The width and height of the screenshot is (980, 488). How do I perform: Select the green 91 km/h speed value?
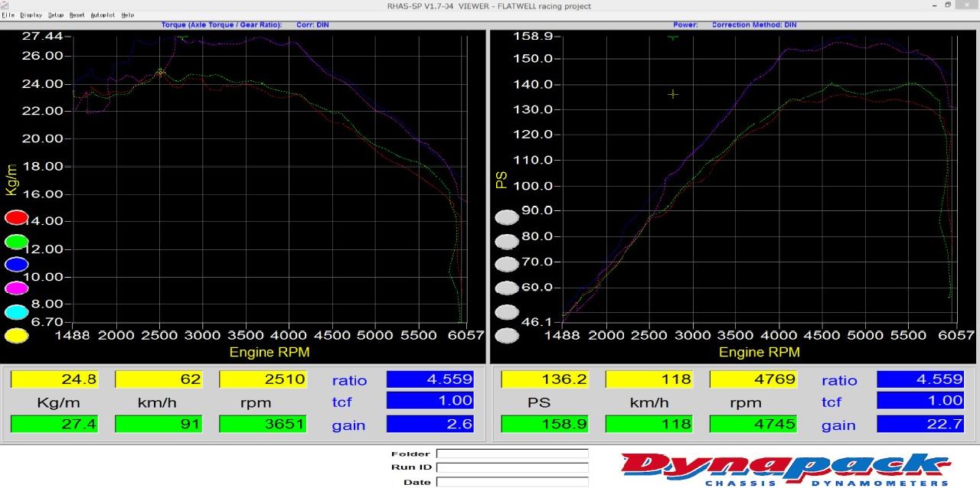pyautogui.click(x=158, y=424)
